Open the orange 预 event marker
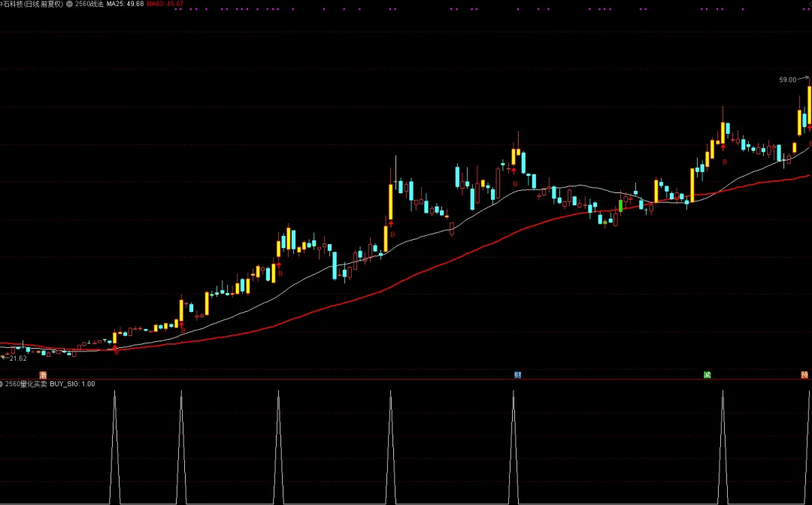 804,374
